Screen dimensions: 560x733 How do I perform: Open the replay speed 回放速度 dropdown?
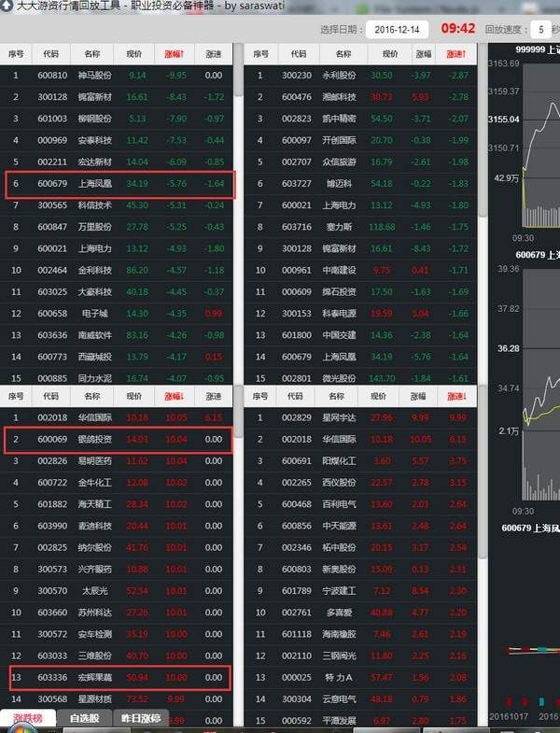click(540, 29)
